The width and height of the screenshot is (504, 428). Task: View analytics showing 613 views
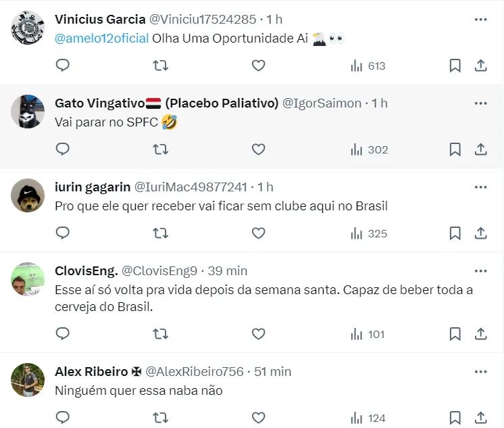tap(368, 66)
